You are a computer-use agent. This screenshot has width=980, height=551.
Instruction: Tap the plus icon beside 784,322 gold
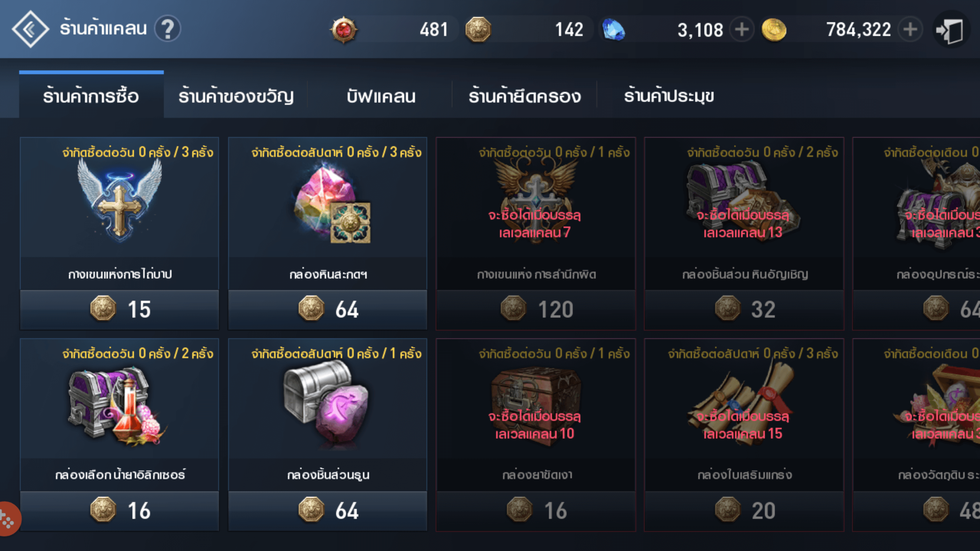click(910, 29)
